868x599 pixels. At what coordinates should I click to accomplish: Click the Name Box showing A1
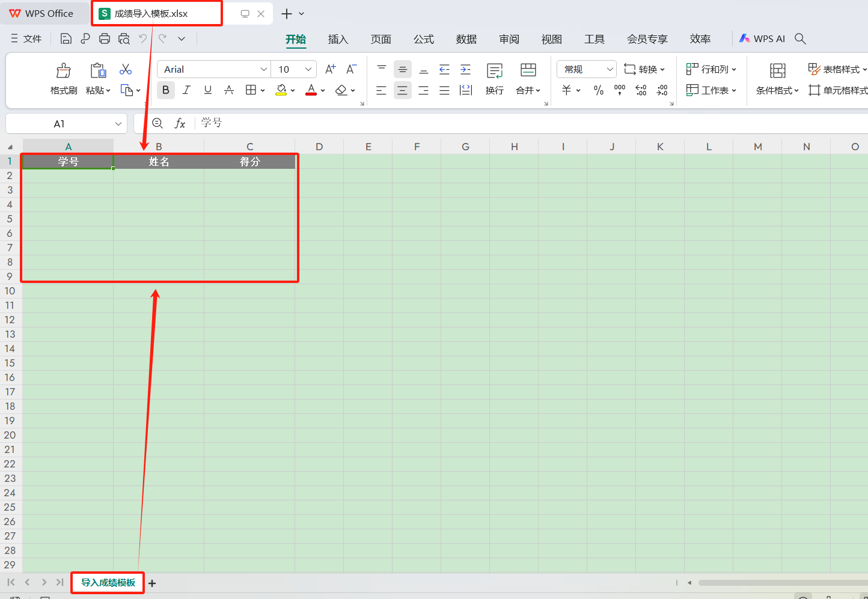click(59, 124)
